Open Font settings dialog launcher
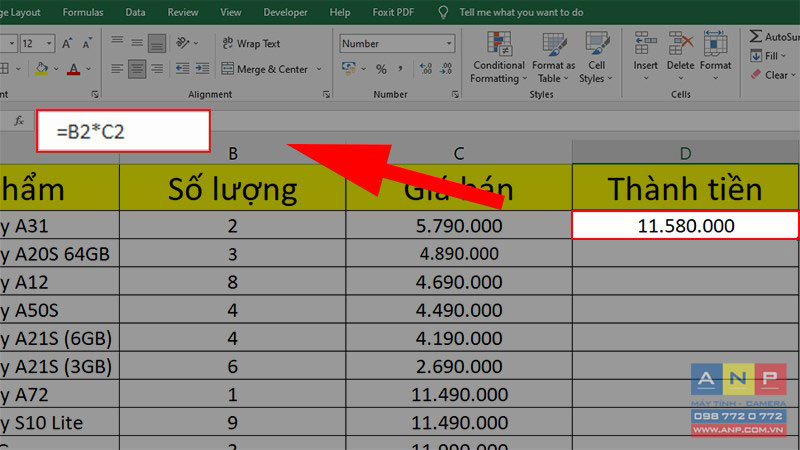Viewport: 800px width, 450px height. [x=95, y=94]
